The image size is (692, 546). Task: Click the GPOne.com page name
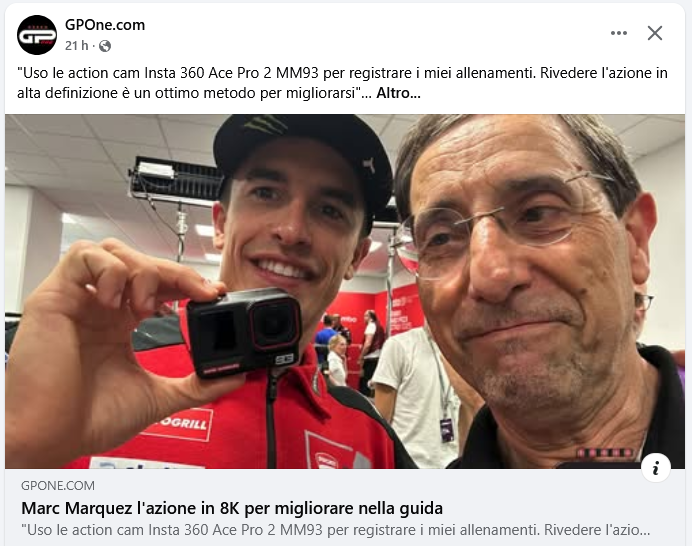point(105,25)
